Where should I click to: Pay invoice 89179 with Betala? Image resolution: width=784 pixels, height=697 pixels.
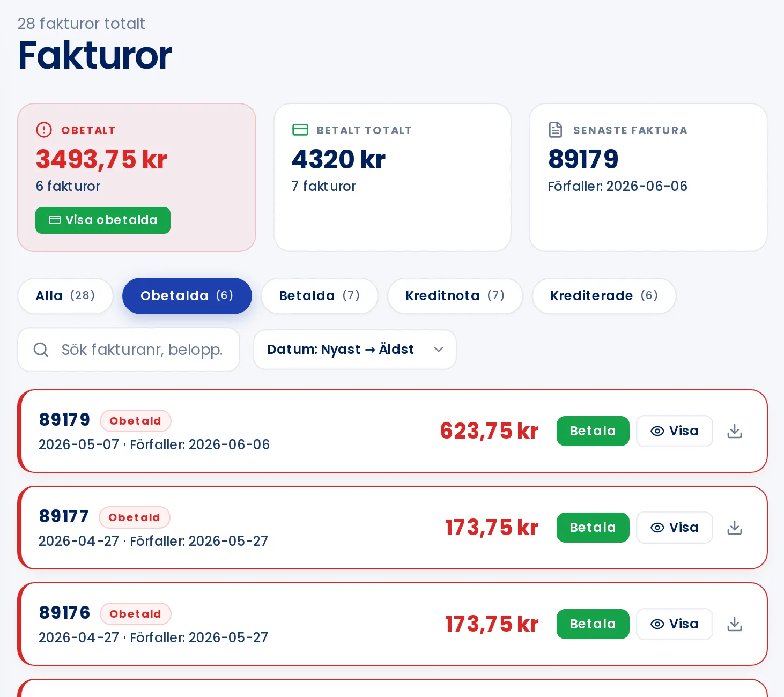tap(593, 431)
